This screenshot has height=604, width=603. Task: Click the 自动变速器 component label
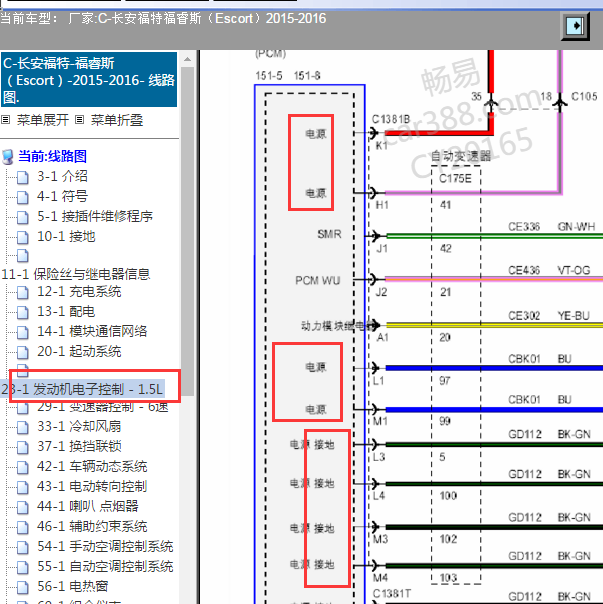point(461,156)
